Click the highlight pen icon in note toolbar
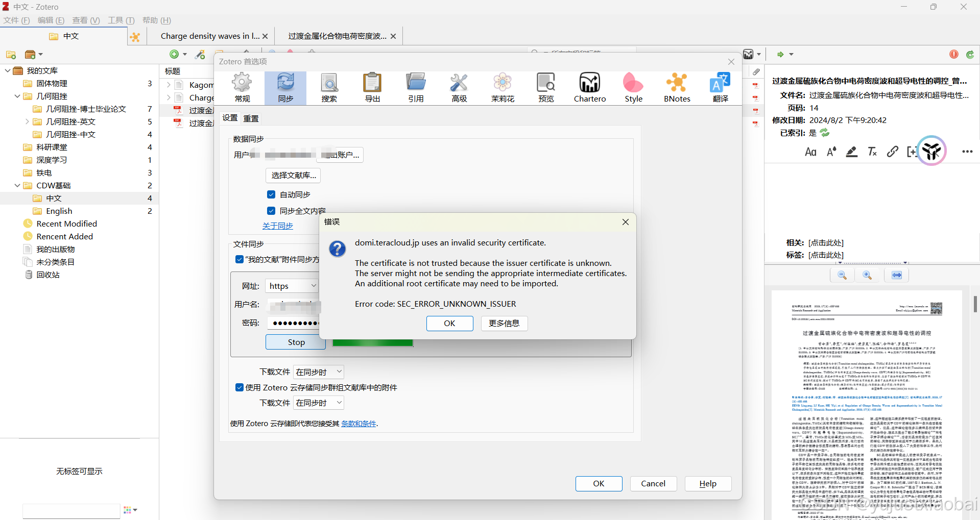The image size is (980, 520). pyautogui.click(x=851, y=152)
